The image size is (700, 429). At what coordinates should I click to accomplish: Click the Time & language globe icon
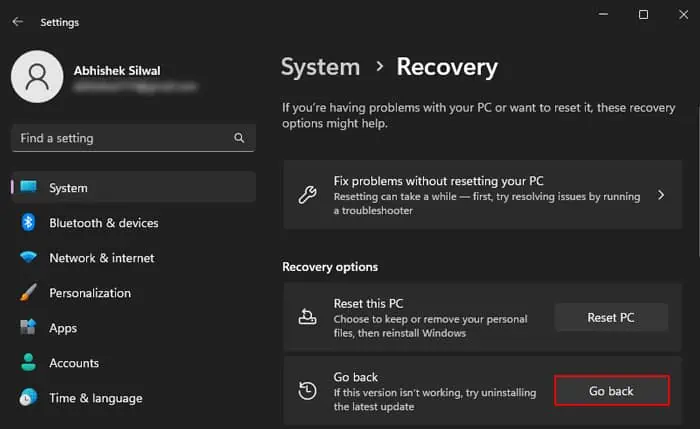click(29, 398)
